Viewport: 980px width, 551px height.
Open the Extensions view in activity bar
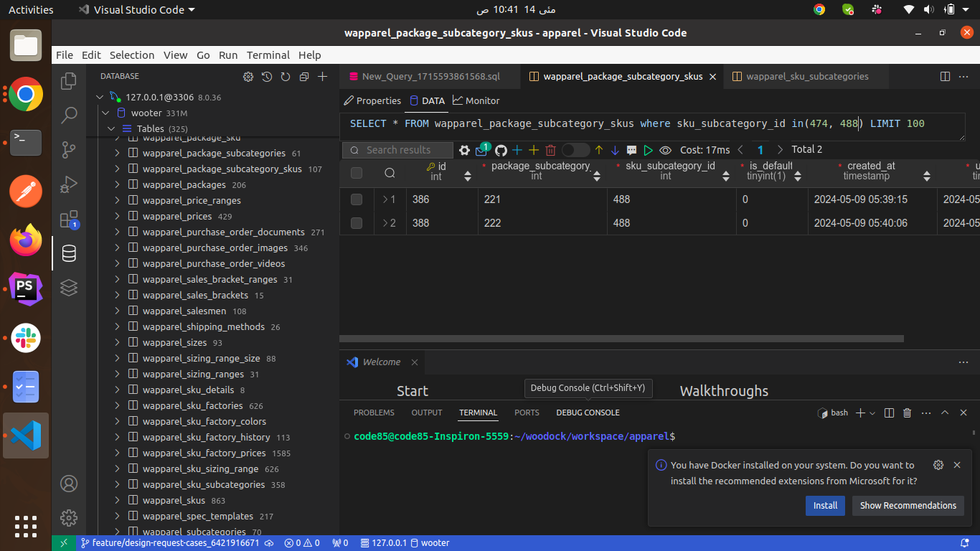click(69, 219)
